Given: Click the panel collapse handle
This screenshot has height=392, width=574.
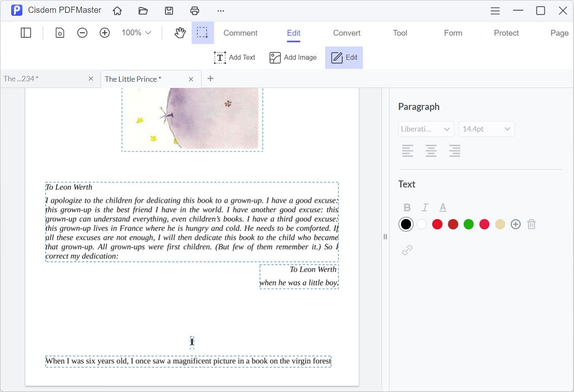Looking at the screenshot, I should point(385,236).
